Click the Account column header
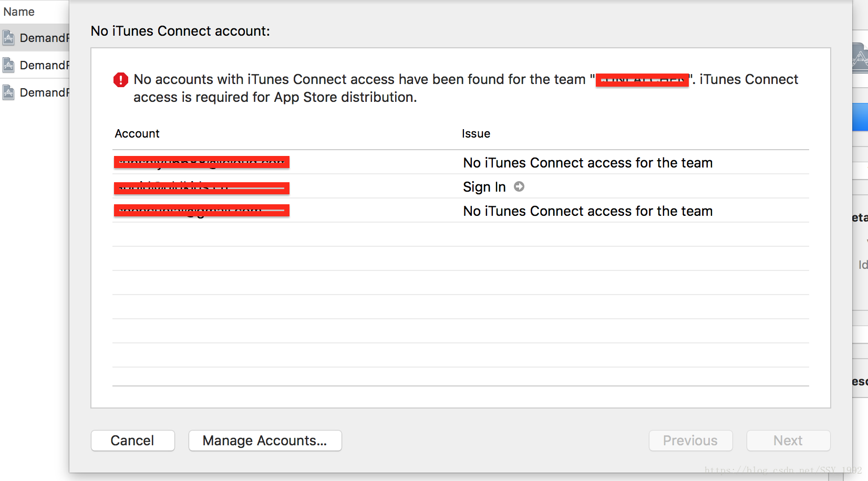 [x=137, y=133]
